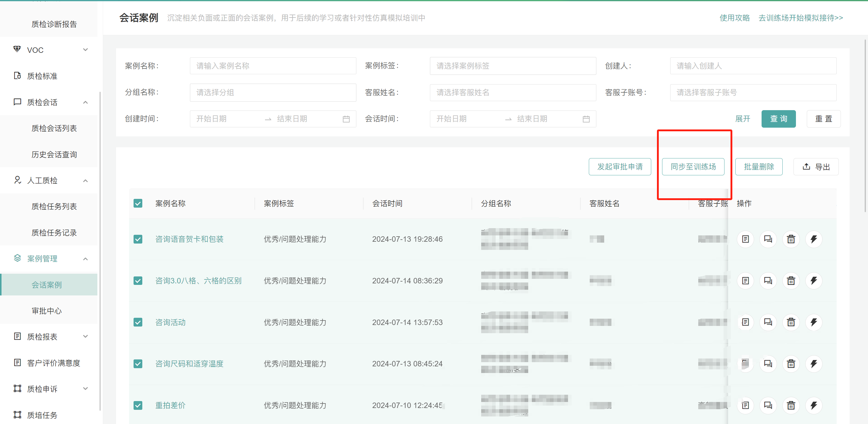Screen dimensions: 868x424
Task: Click the VOC diamond icon
Action: click(x=17, y=49)
